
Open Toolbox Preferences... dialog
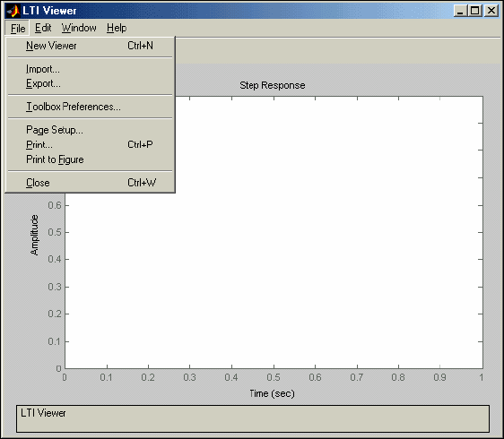tap(90, 107)
